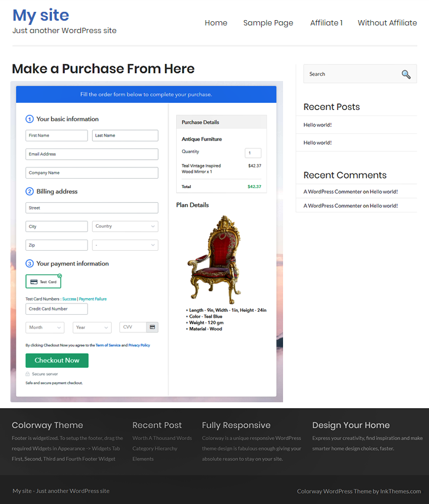Open Elements footer link
The image size is (429, 504).
(143, 458)
